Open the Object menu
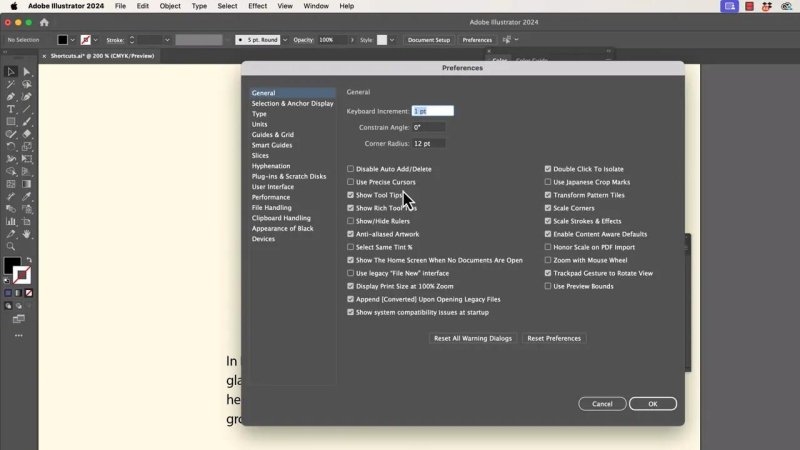 [170, 6]
